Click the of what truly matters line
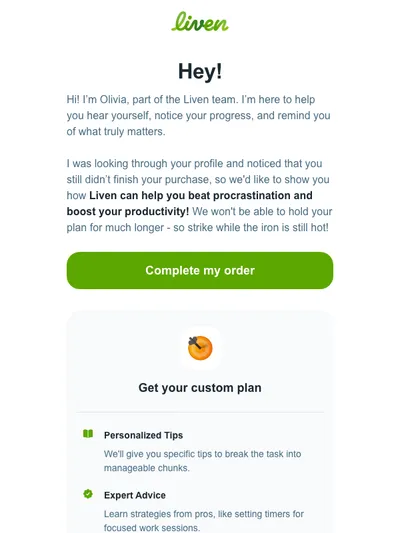This screenshot has width=400, height=533. (116, 132)
